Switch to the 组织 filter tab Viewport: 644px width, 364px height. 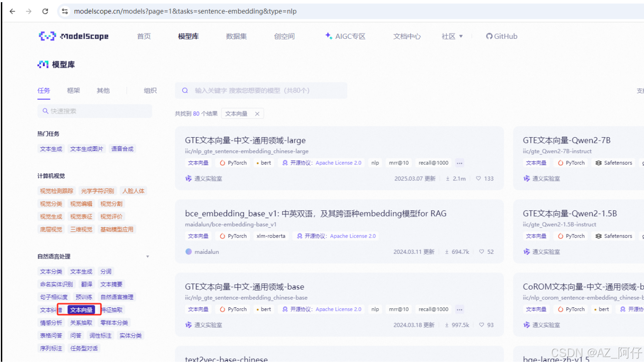pyautogui.click(x=150, y=91)
